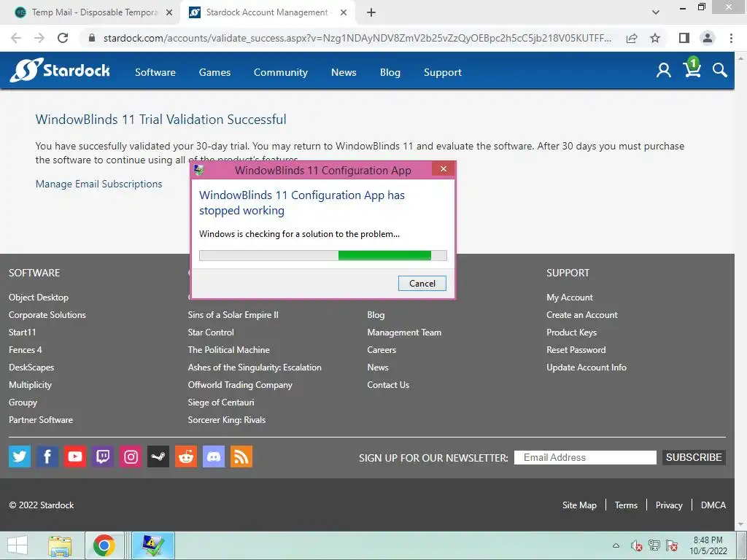Open Stardock Twitter page icon
Image resolution: width=747 pixels, height=560 pixels.
tap(20, 456)
